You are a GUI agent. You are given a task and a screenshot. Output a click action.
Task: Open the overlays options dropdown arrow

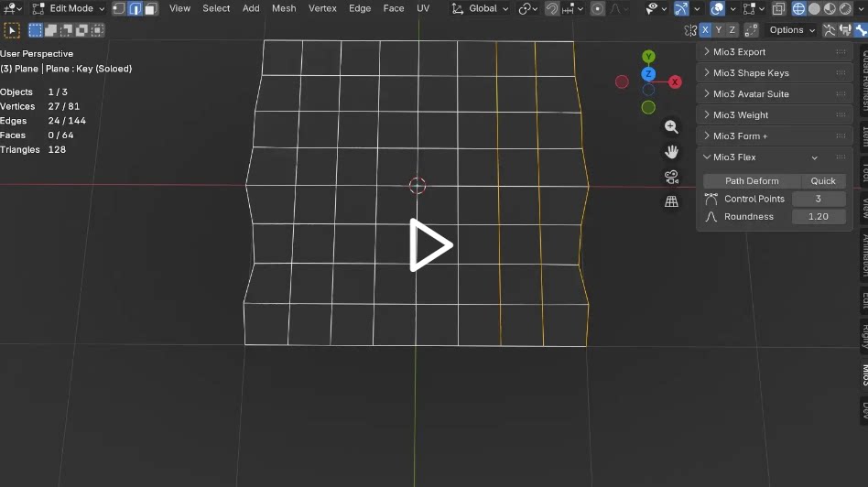(732, 8)
